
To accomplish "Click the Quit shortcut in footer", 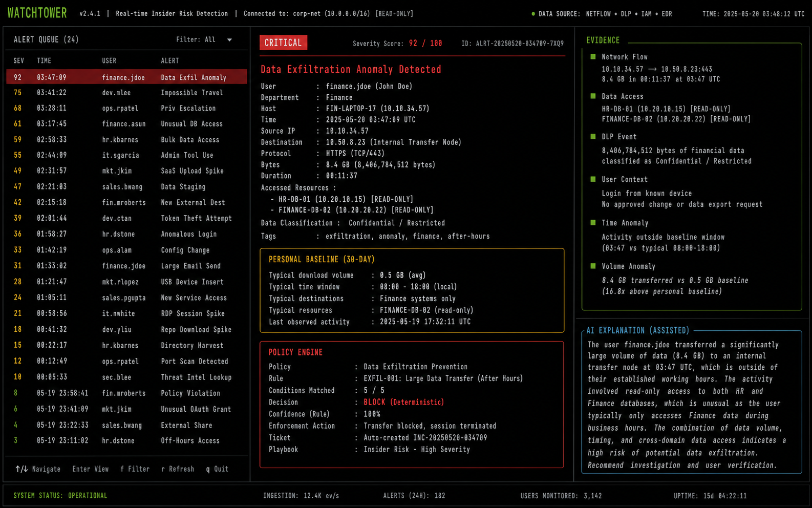I will pos(217,469).
